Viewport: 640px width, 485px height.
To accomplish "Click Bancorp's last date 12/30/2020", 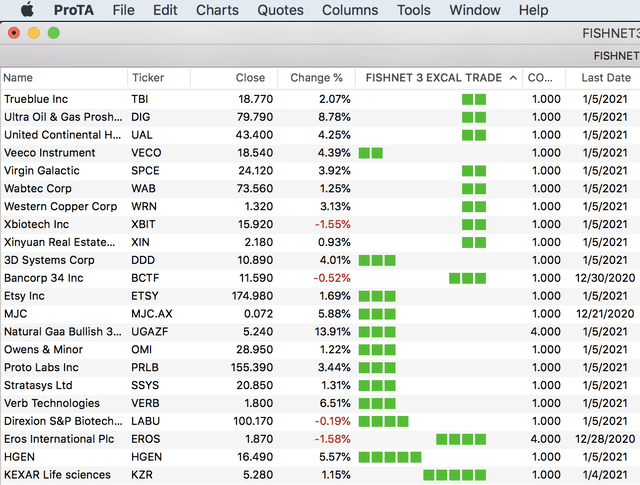I will (605, 278).
